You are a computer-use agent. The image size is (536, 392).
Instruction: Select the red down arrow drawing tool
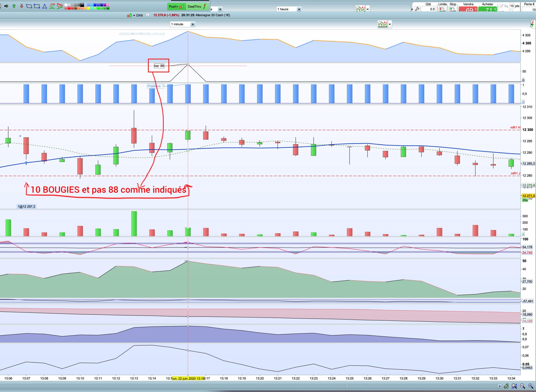[21, 6]
